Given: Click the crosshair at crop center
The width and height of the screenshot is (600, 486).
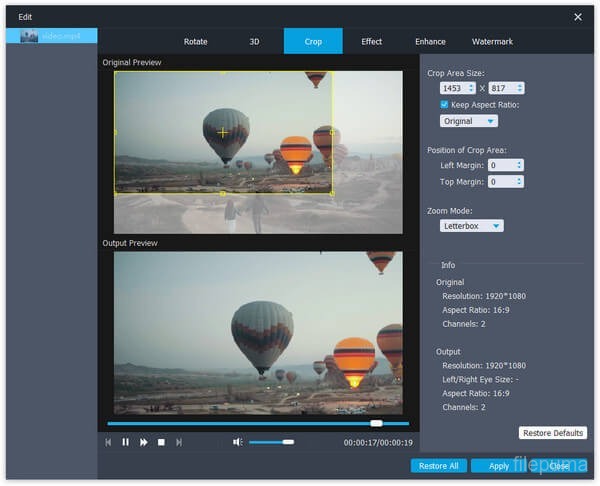Looking at the screenshot, I should click(x=222, y=132).
